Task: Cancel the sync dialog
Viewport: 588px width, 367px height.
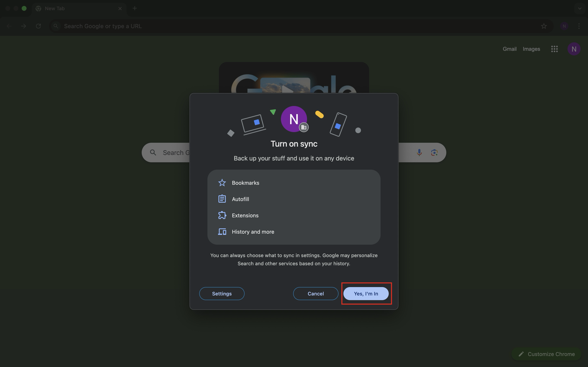Action: coord(315,293)
